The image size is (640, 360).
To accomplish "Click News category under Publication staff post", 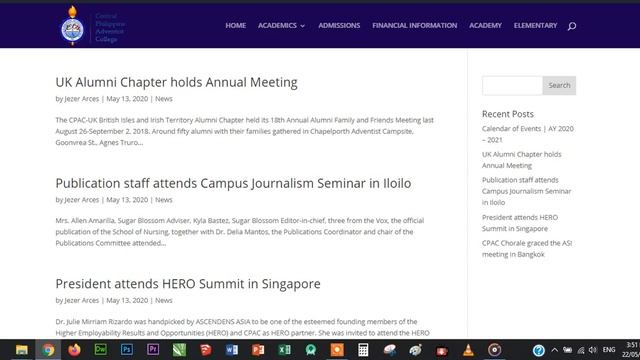I will [164, 200].
